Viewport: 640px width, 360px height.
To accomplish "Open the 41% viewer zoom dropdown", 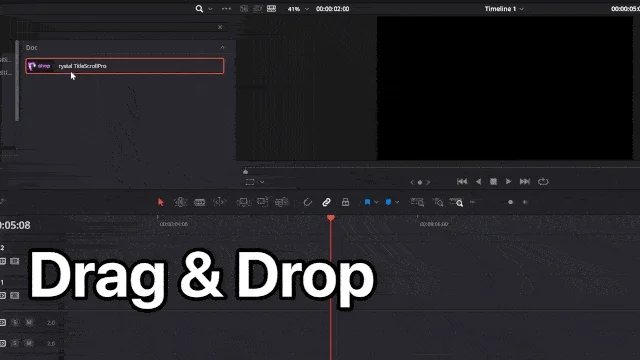I will [x=298, y=9].
